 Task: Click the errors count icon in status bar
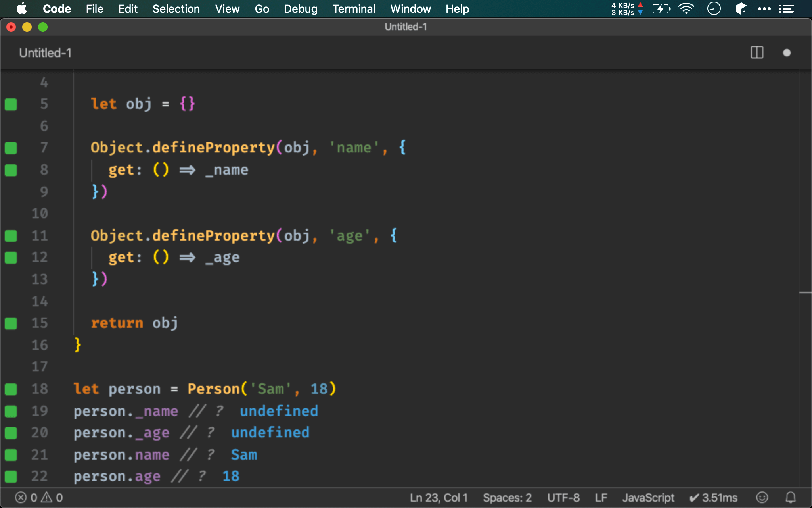pyautogui.click(x=21, y=497)
